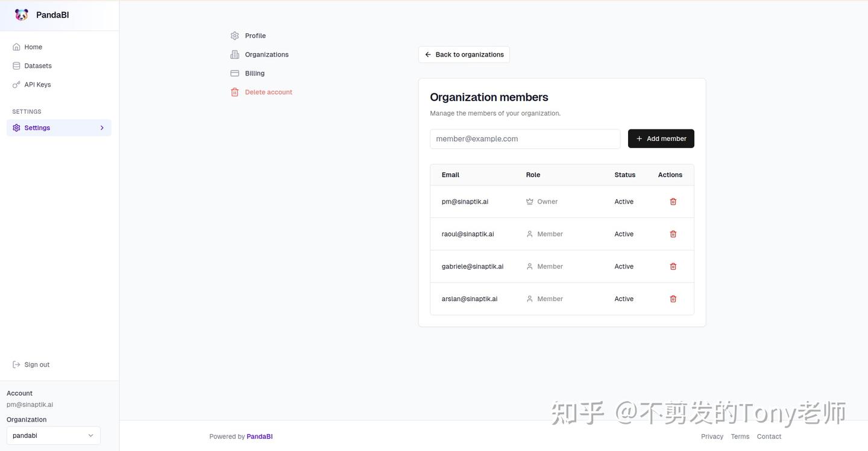
Task: Follow the PandaBI powered-by link
Action: (x=260, y=437)
